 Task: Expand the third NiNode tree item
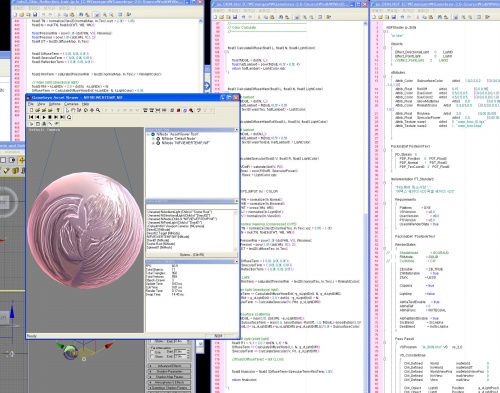(154, 143)
